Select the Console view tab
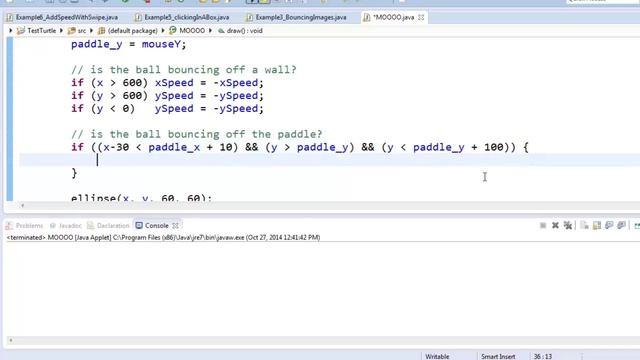Viewport: 640px width, 360px height. pyautogui.click(x=157, y=225)
